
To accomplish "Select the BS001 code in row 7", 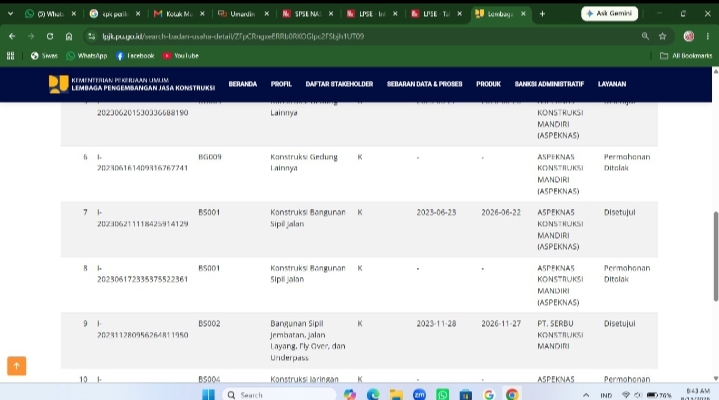I will coord(209,212).
